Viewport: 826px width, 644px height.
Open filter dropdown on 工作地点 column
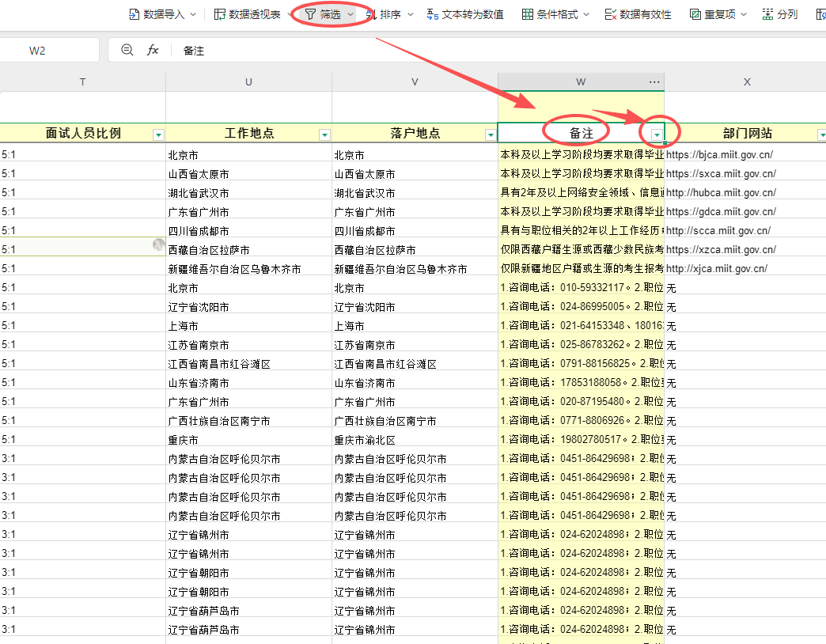click(x=324, y=134)
